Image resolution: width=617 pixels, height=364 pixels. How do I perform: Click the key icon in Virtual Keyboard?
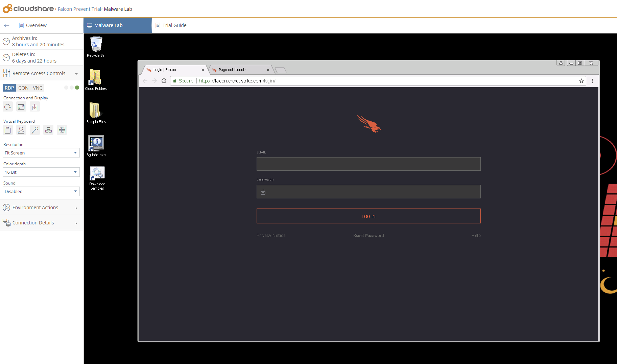point(35,130)
